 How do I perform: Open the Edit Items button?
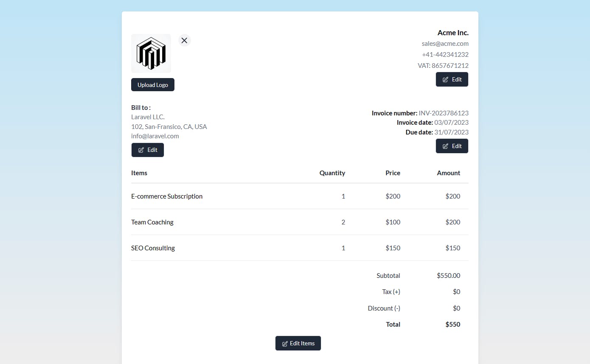click(x=298, y=343)
